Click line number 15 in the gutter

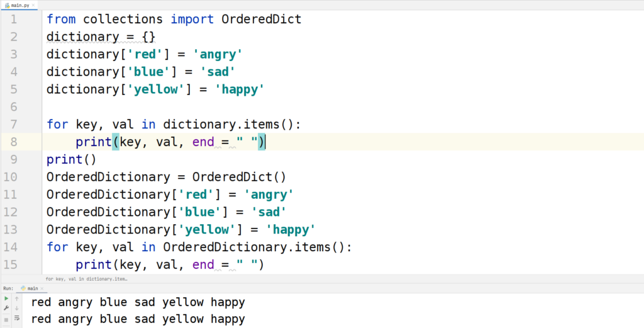[x=11, y=264]
